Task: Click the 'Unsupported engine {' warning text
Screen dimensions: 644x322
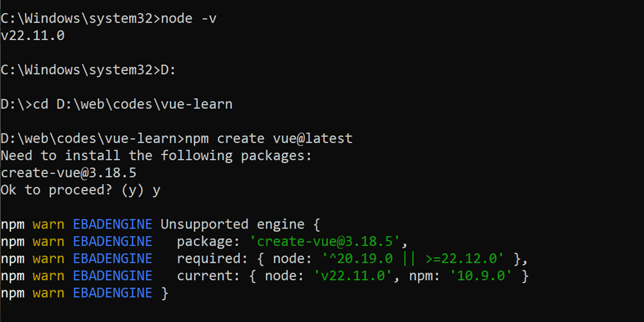Action: [240, 224]
